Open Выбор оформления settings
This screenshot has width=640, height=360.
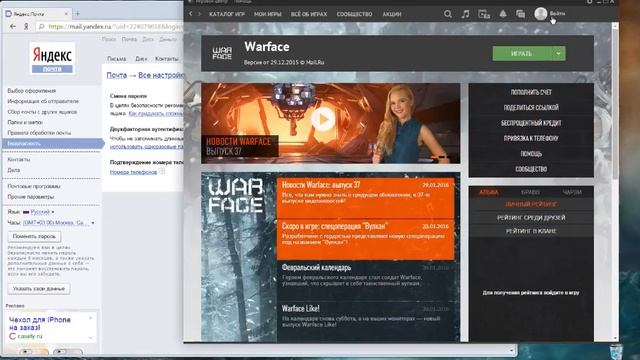(31, 91)
